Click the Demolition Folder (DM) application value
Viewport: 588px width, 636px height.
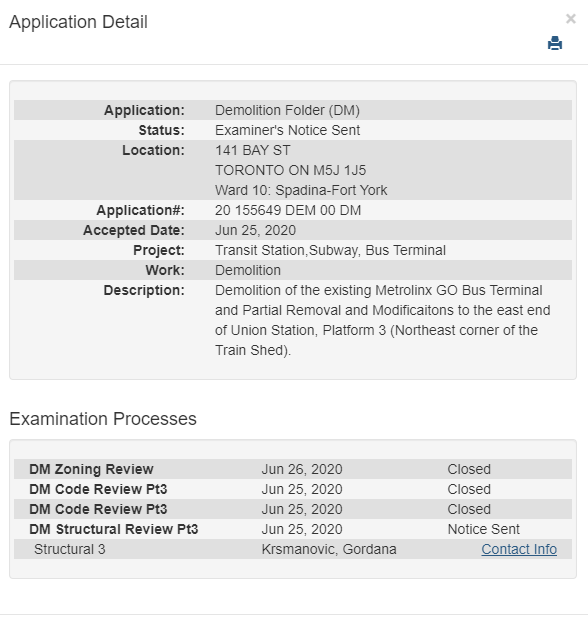click(x=287, y=110)
